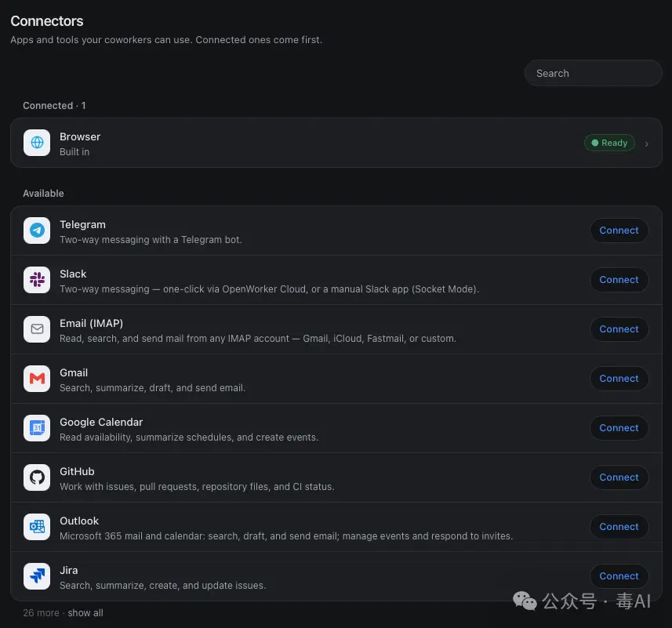This screenshot has height=628, width=672.
Task: Select the Gmail title text
Action: pos(74,372)
